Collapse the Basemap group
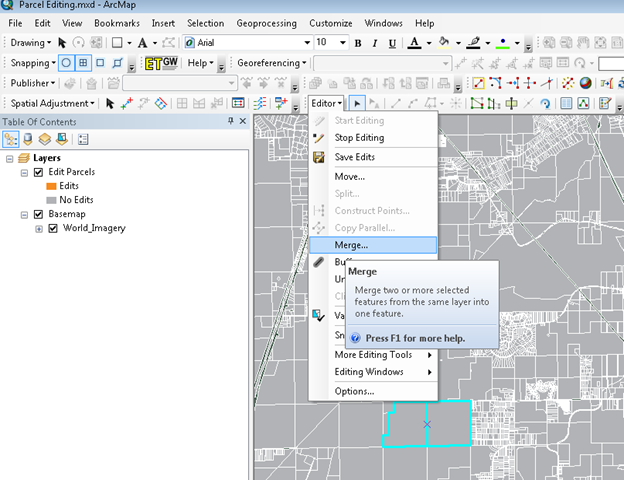 [x=24, y=215]
